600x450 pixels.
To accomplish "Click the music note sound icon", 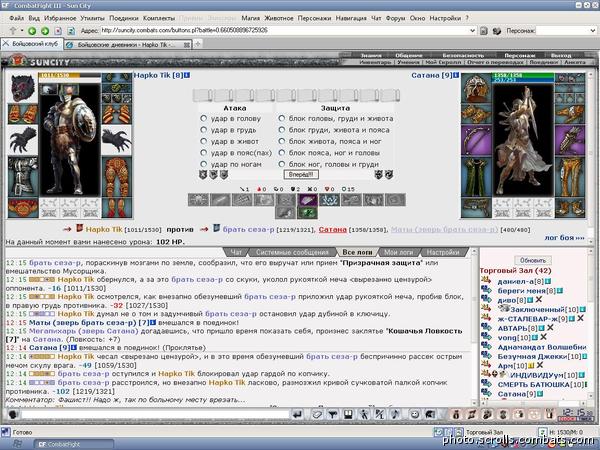I will (395, 414).
